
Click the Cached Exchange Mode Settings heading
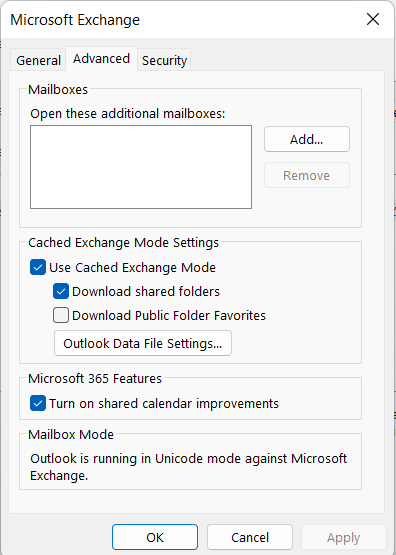click(x=124, y=243)
